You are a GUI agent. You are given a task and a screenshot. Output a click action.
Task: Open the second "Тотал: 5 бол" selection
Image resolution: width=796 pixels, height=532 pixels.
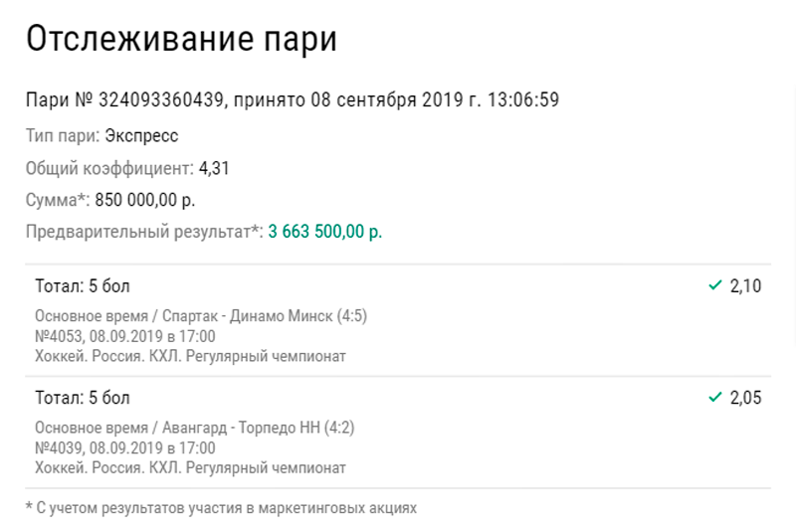click(83, 399)
